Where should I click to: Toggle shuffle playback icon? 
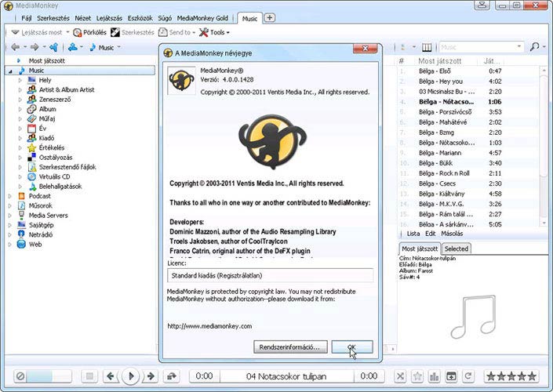click(400, 376)
